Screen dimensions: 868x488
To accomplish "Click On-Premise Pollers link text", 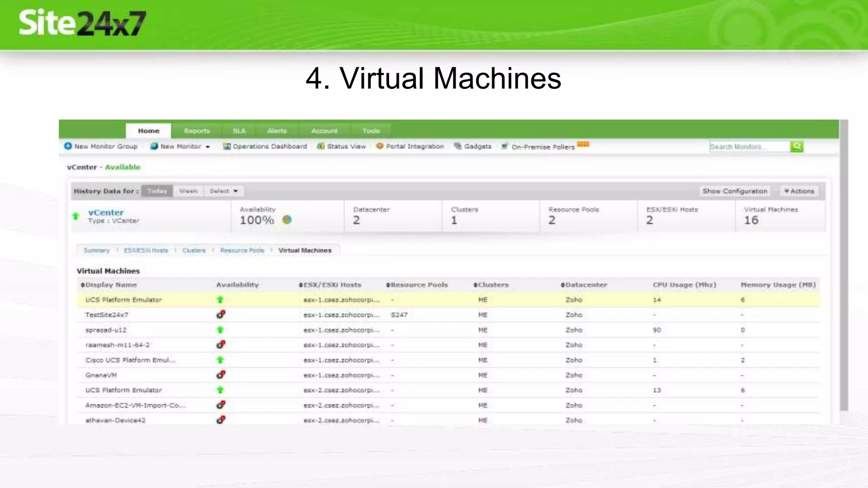I will click(x=543, y=147).
